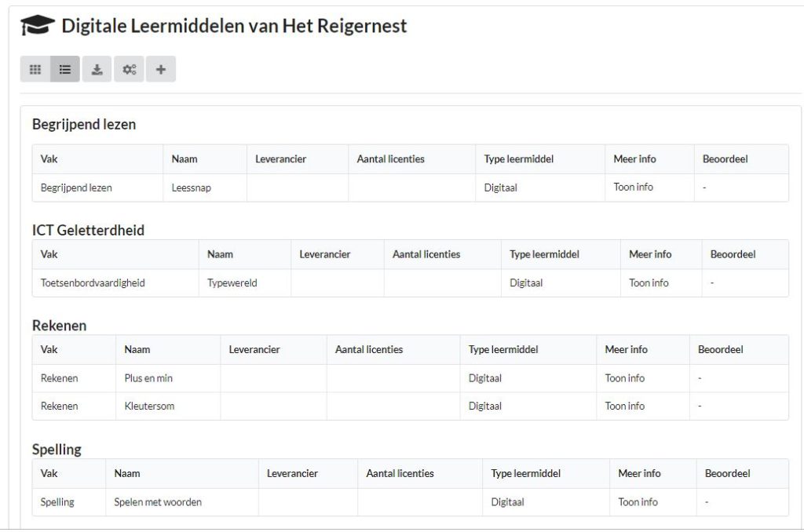Click the download icon button
804x532 pixels.
[97, 69]
